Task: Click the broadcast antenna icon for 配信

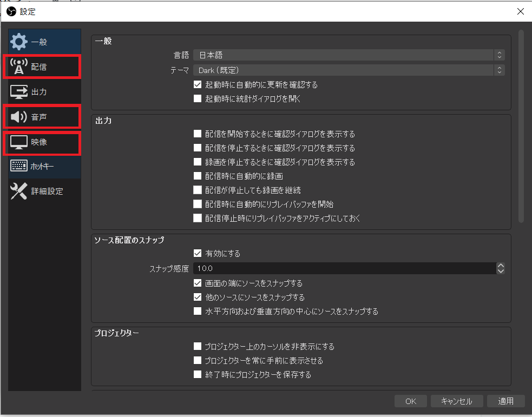Action: pos(18,67)
